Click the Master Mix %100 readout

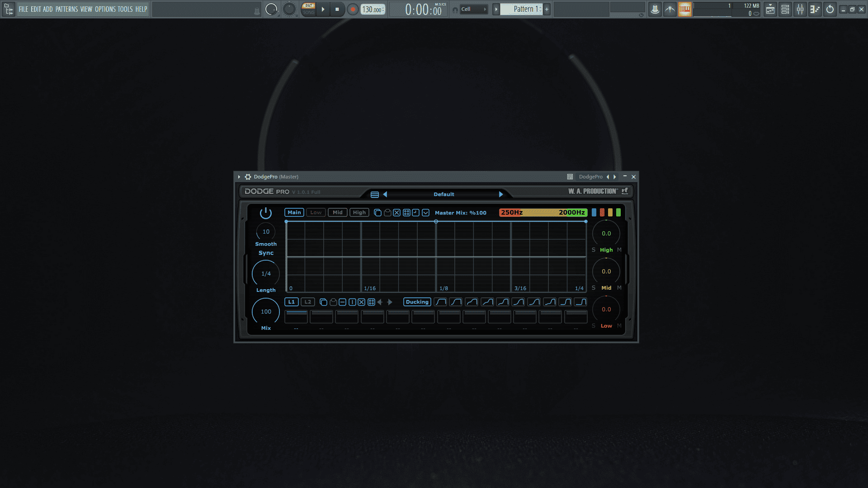460,213
